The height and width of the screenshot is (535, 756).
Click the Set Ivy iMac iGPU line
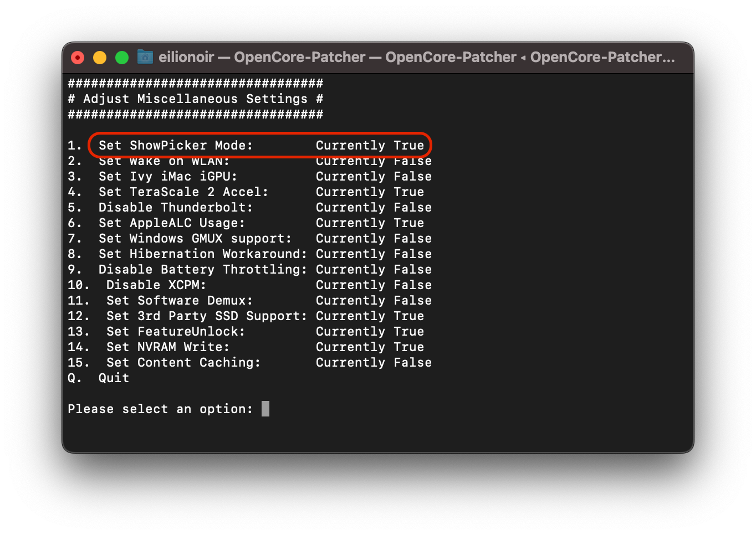(167, 177)
